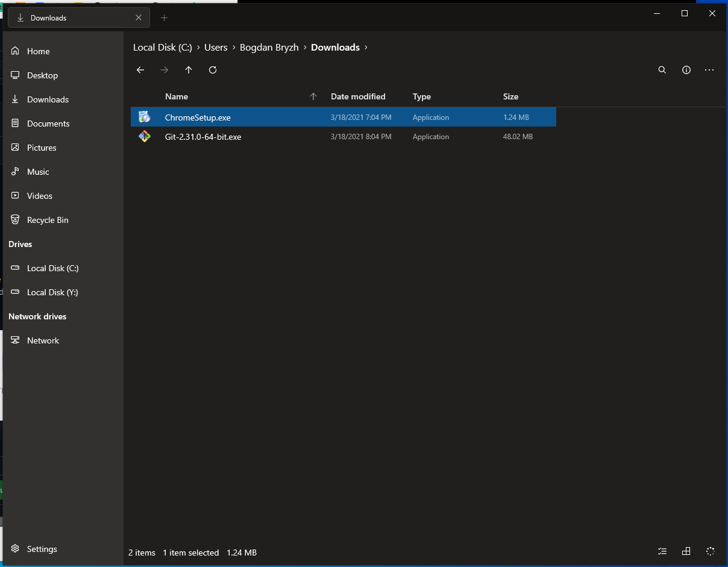
Task: Go to Downloads in the sidebar
Action: click(63, 99)
